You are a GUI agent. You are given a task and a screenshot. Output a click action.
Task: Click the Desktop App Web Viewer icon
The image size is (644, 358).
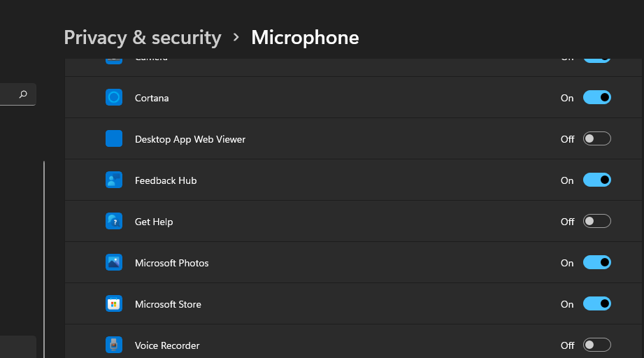coord(114,139)
